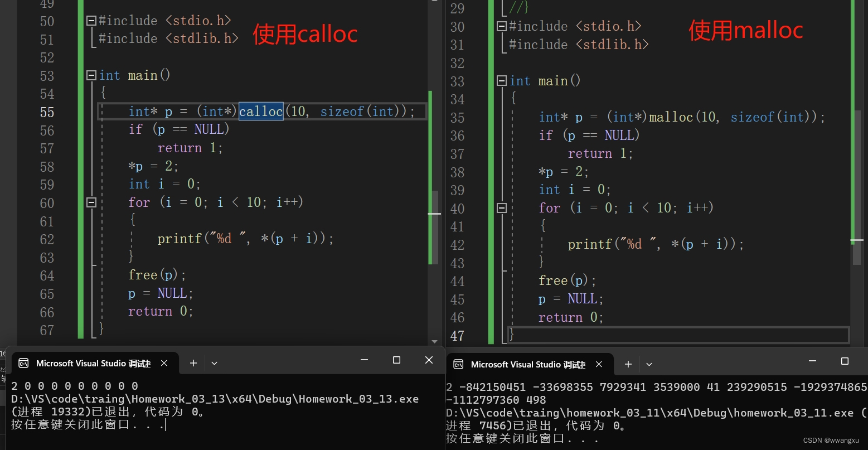Click '-1112797360 498' output in right console
Image resolution: width=868 pixels, height=450 pixels.
(x=496, y=400)
